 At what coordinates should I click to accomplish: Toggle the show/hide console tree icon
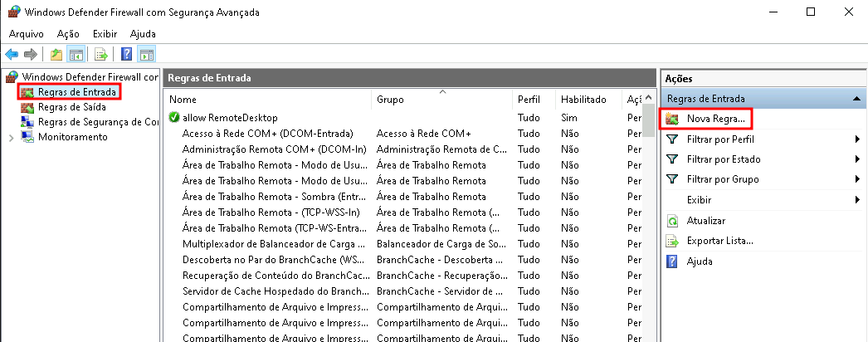(76, 54)
